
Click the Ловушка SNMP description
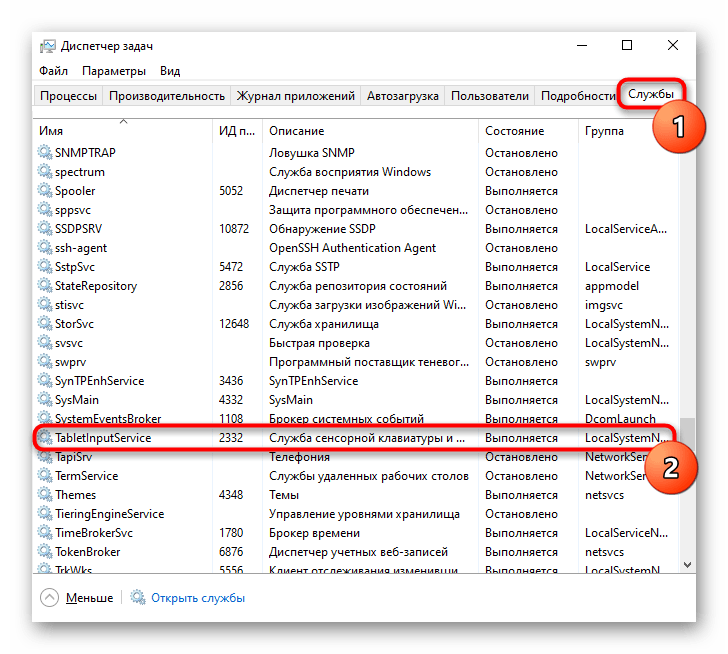pos(312,153)
